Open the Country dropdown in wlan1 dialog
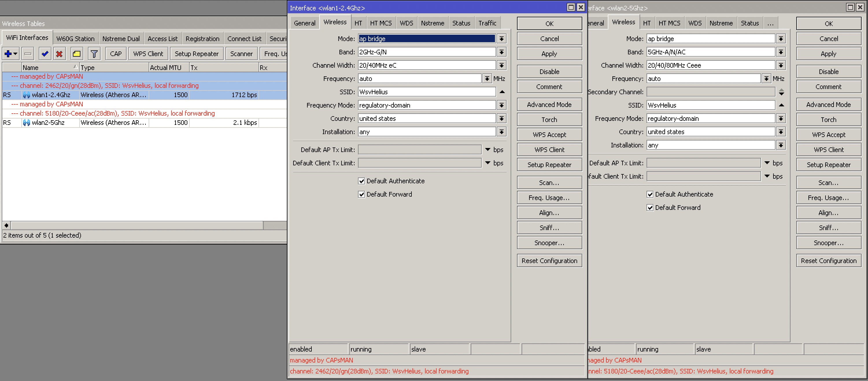This screenshot has height=381, width=868. click(x=502, y=118)
